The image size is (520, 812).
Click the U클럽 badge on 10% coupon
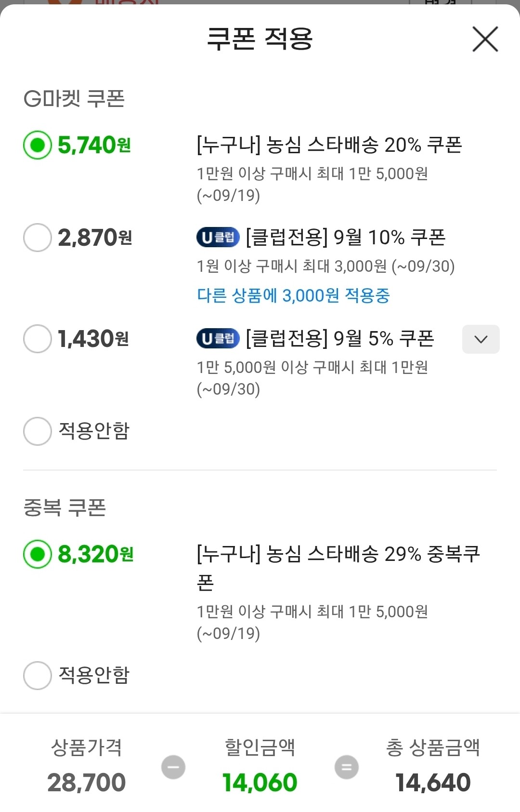218,238
